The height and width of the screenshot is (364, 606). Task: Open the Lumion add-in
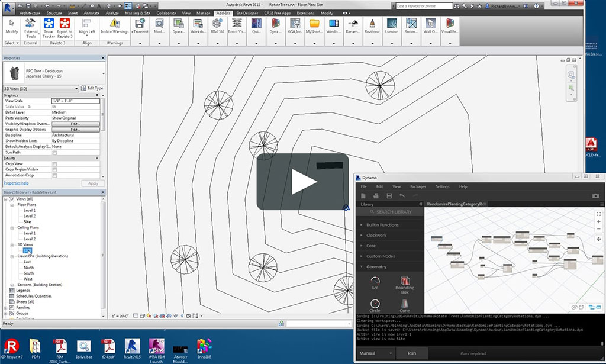click(392, 26)
